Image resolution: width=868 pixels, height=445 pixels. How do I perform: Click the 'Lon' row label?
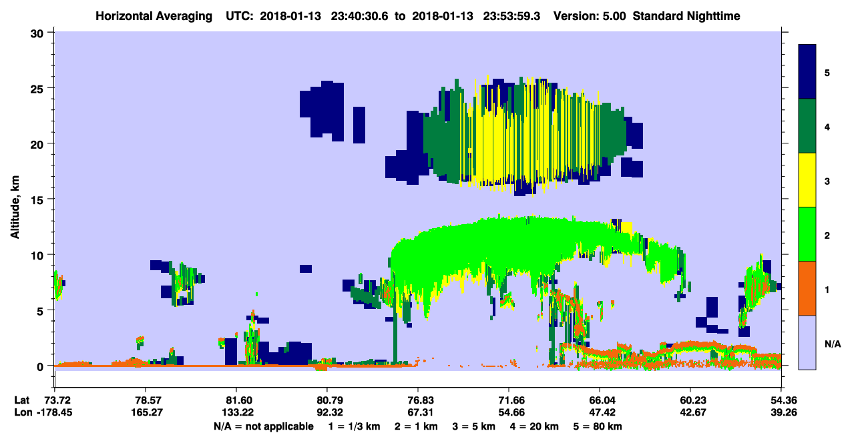[23, 412]
